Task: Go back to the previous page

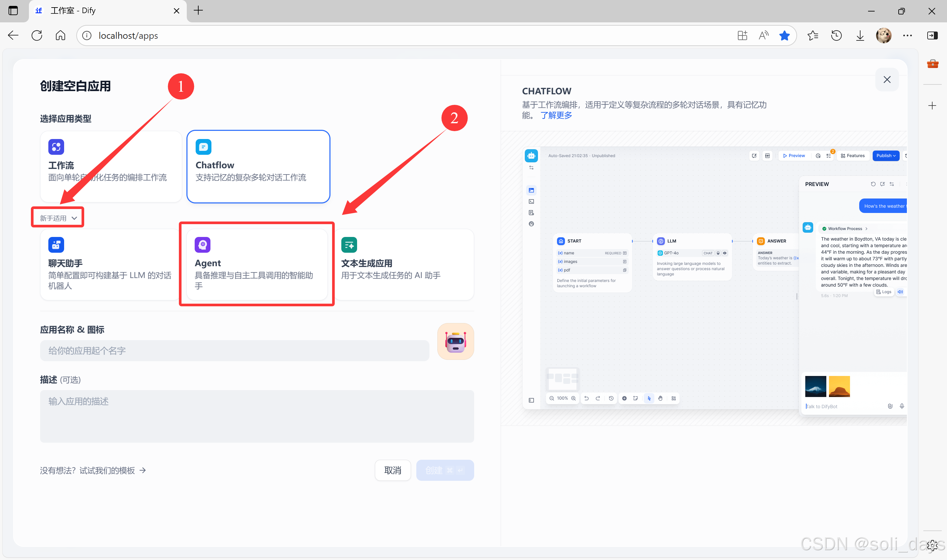Action: 13,35
